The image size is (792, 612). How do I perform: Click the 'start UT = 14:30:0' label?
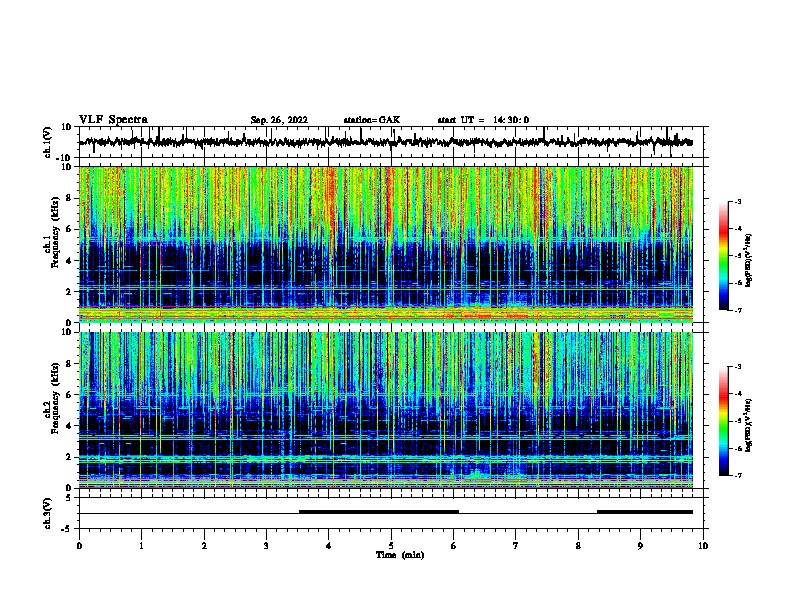[483, 120]
